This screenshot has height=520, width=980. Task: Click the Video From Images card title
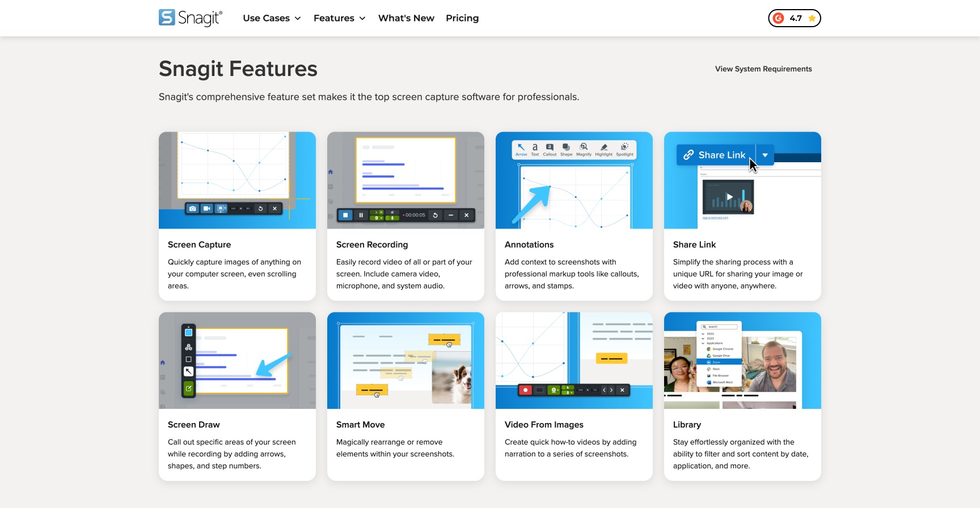coord(544,425)
